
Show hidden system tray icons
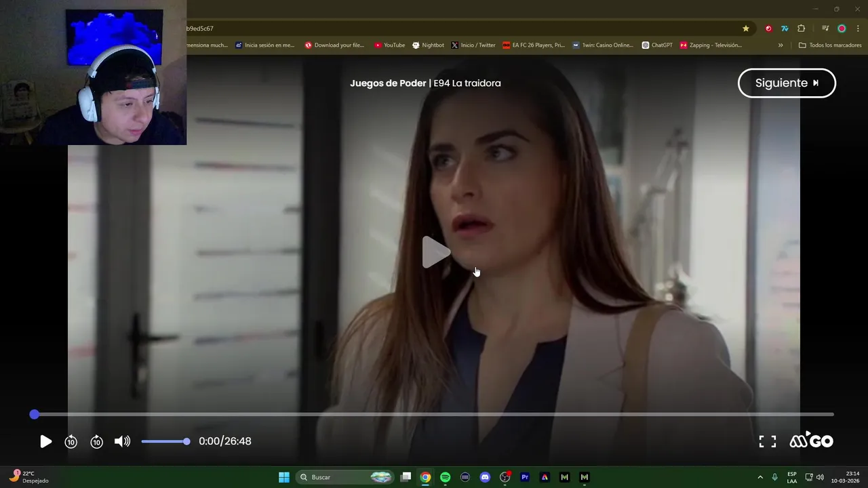(x=760, y=477)
